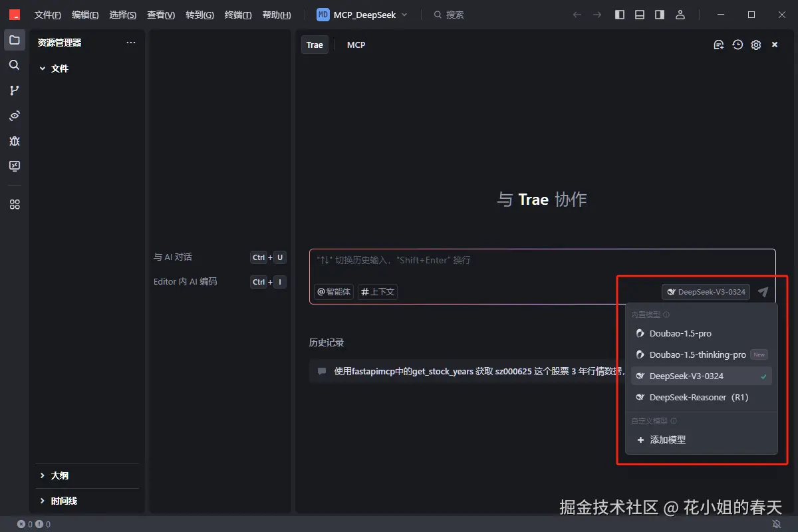
Task: Switch to the MCP tab
Action: (356, 45)
